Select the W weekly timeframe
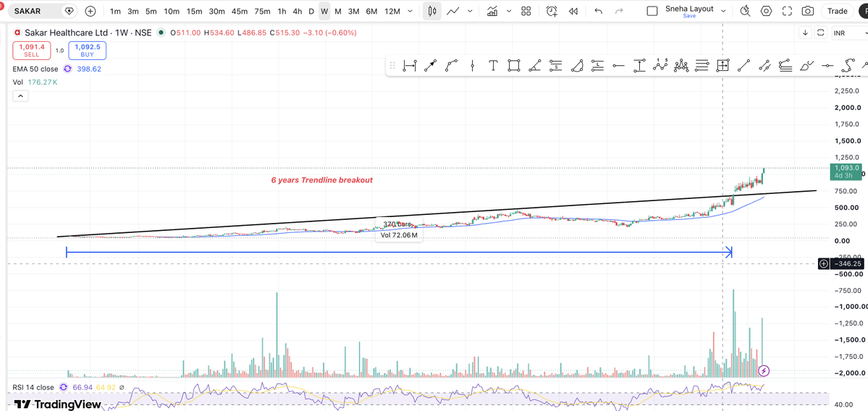868x411 pixels. click(324, 11)
